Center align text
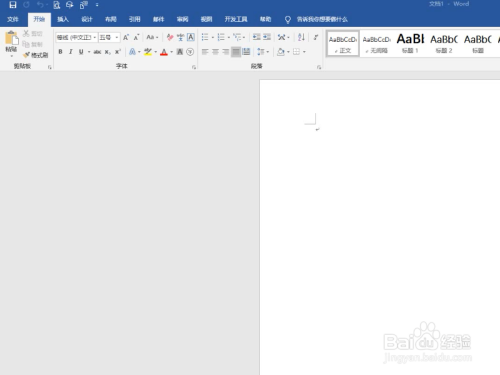This screenshot has height=375, width=500. (x=215, y=52)
